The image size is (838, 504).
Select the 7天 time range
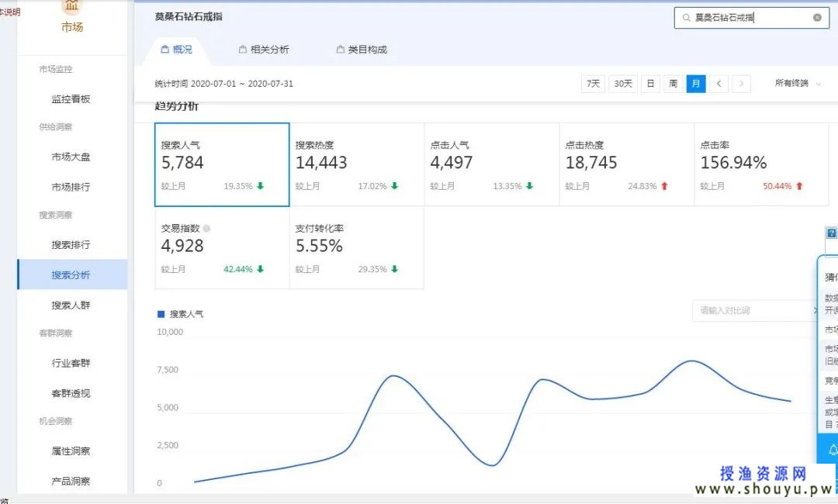click(593, 84)
